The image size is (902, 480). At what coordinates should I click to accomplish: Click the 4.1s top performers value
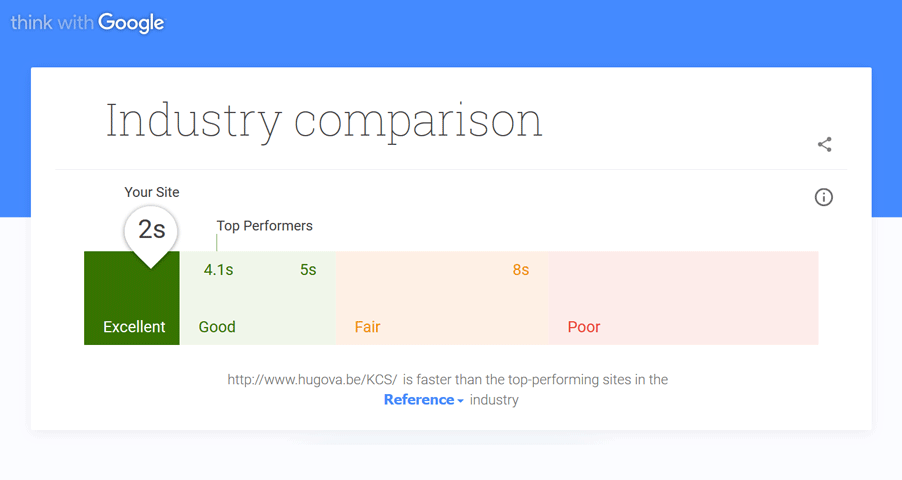click(x=218, y=270)
